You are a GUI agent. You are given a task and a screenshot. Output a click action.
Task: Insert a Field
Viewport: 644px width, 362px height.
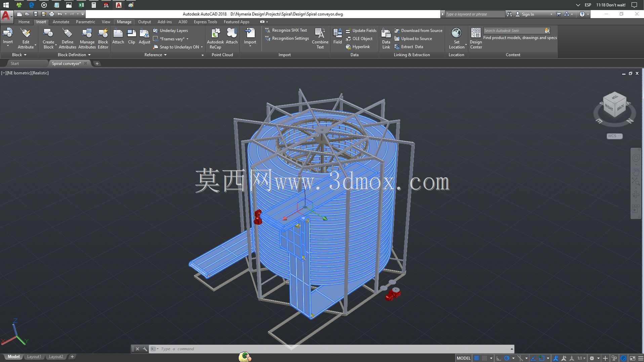pos(337,36)
